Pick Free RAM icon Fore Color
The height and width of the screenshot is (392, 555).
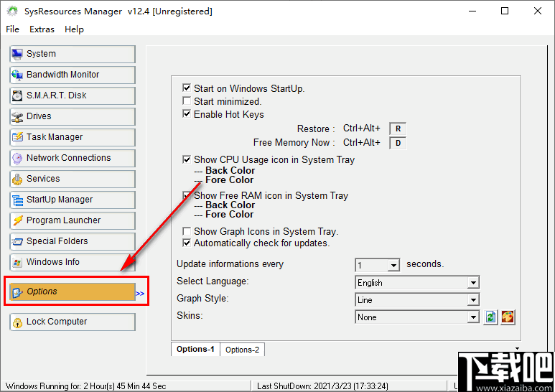[x=229, y=215]
